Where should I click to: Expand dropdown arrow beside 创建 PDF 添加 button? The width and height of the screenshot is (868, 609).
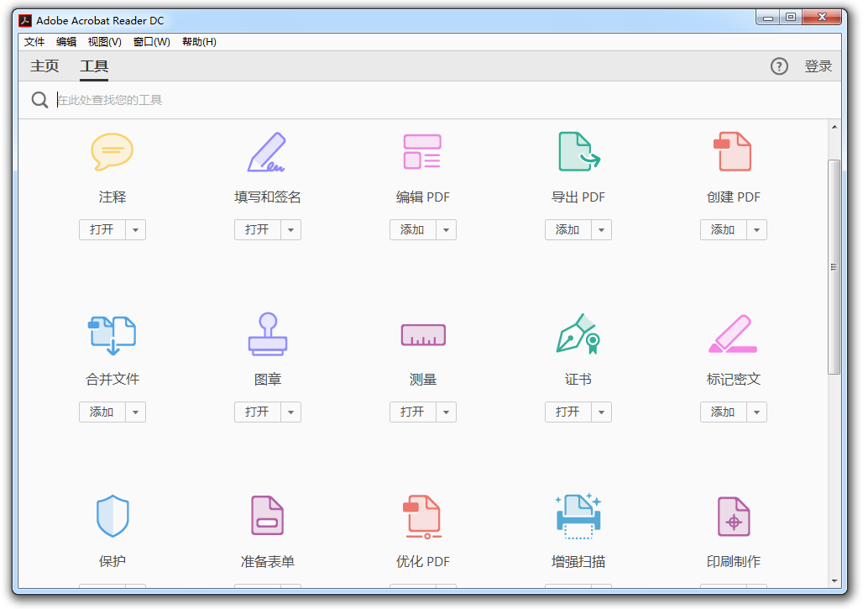coord(757,230)
